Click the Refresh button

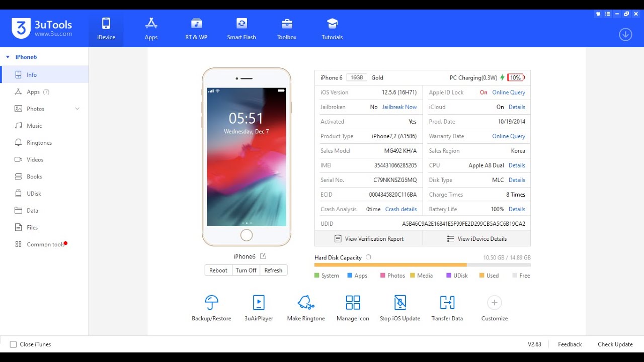click(x=273, y=270)
